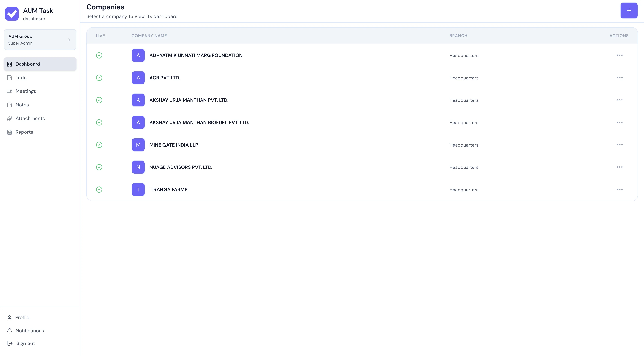
Task: Select company name MINE GATE INDIA LLP
Action: (x=174, y=145)
